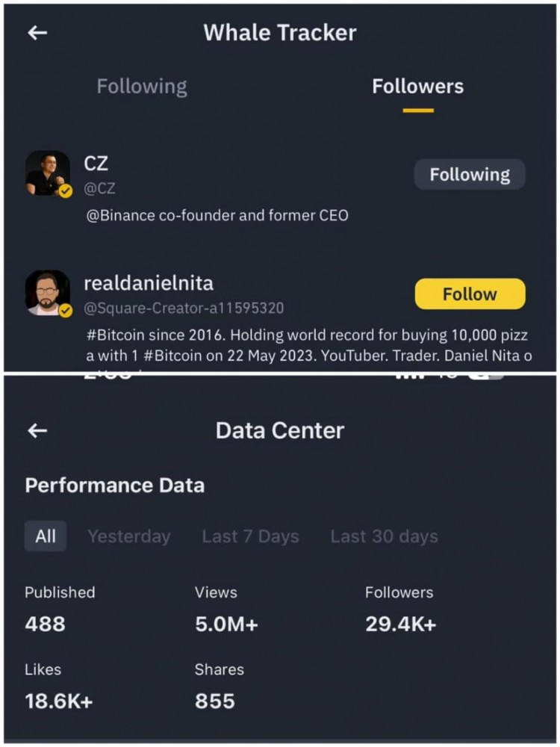This screenshot has height=747, width=560.
Task: Show Last 7 Days performance
Action: [x=250, y=536]
